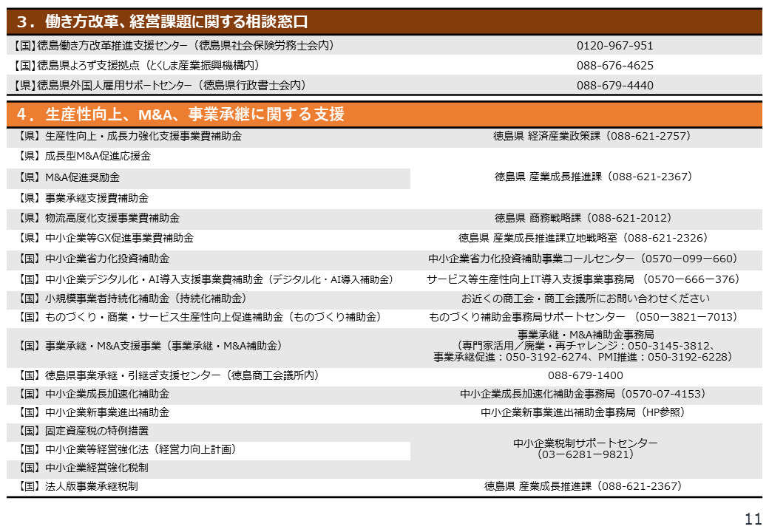Select 中小企業デジタル化・AI導入支援事業費補助金 entry
This screenshot has height=532, width=769.
coord(206,280)
